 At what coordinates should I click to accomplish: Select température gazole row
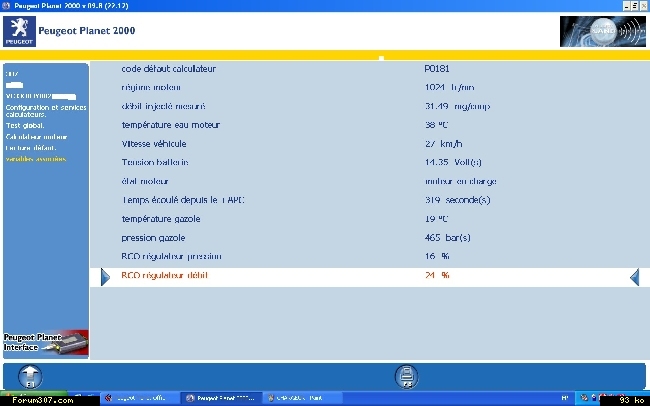pos(161,219)
